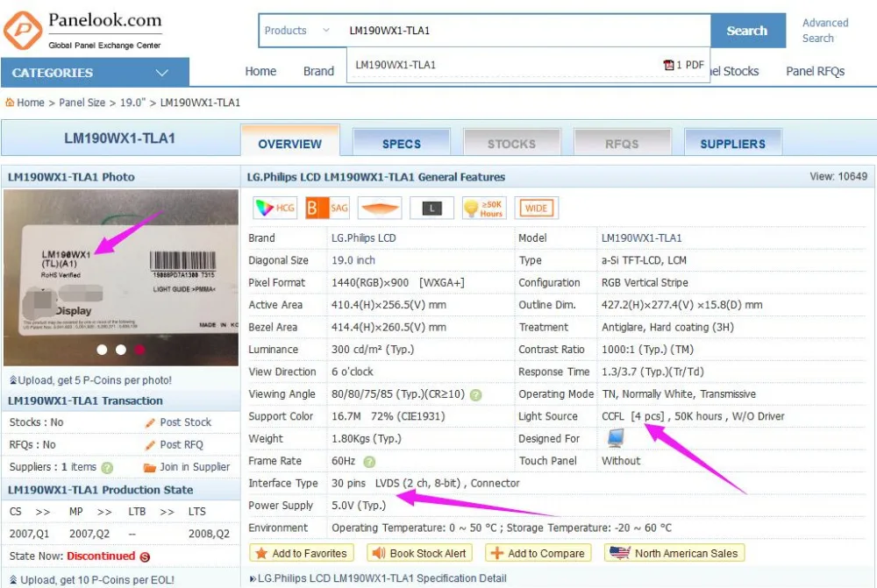Click Add to Compare button

[x=538, y=553]
